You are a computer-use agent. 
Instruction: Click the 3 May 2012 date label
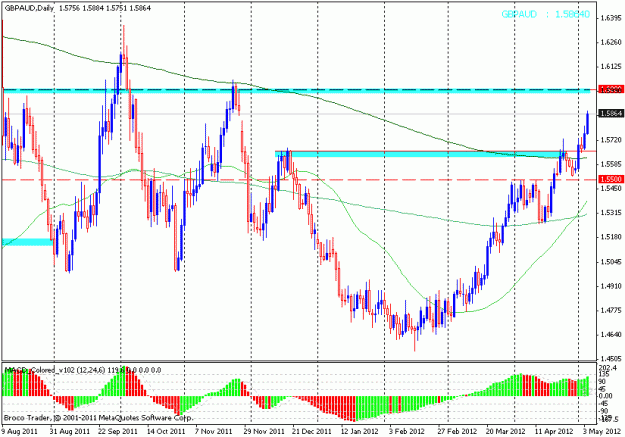(601, 432)
